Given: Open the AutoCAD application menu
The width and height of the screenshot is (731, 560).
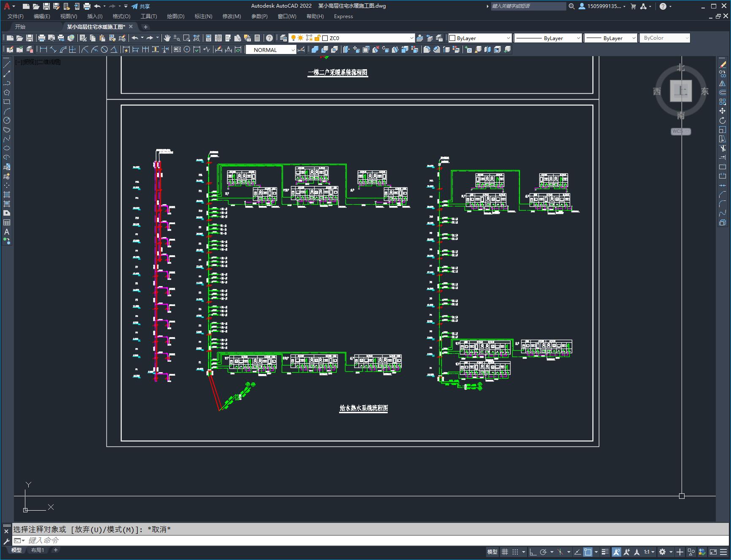Looking at the screenshot, I should [9, 6].
